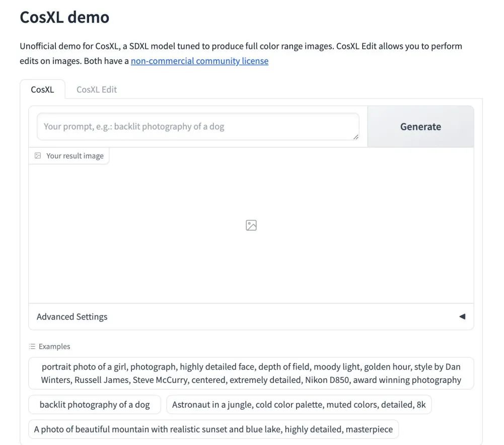Viewport: 504px width, 445px height.
Task: Select the beautiful mountain sunset example prompt
Action: (213, 429)
